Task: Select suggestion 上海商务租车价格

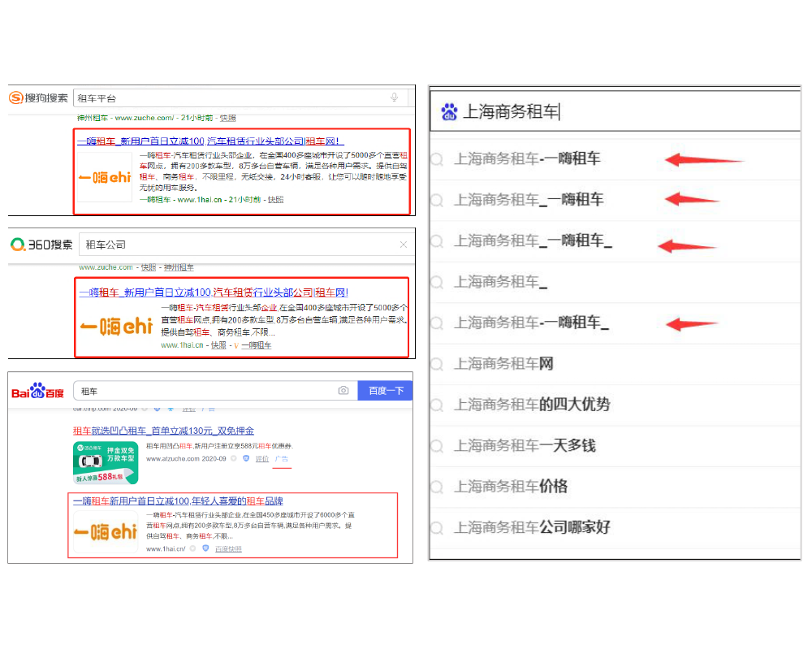Action: tap(615, 487)
